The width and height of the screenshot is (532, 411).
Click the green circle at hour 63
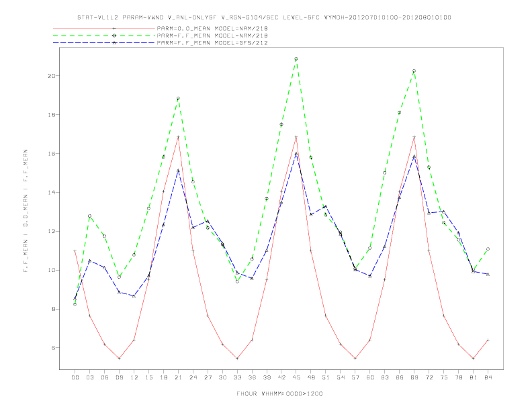(384, 173)
